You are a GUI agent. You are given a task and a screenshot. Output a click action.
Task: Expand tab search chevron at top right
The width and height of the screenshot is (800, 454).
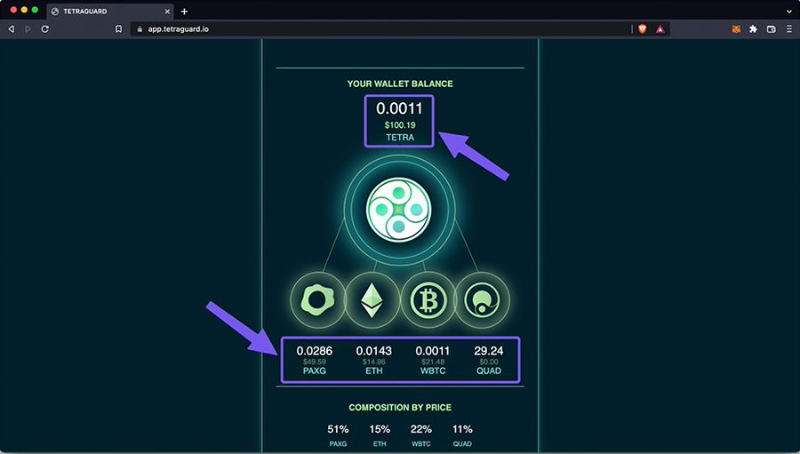pos(789,11)
